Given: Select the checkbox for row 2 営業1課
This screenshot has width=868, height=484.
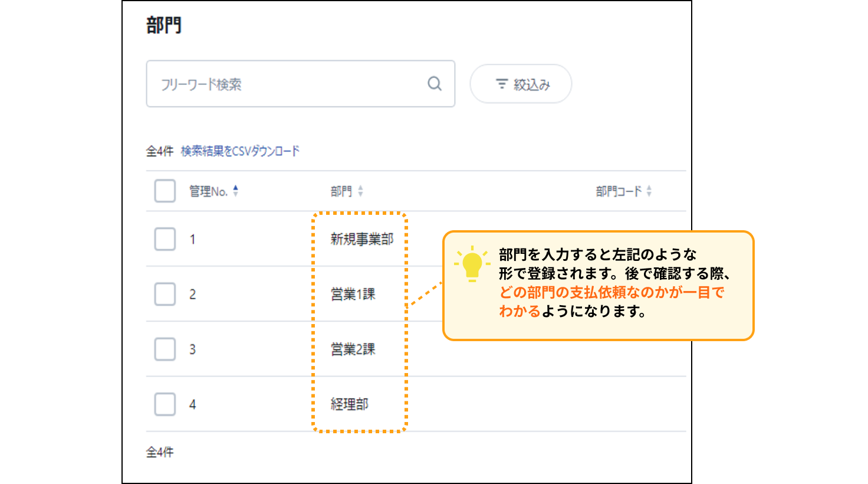Looking at the screenshot, I should 165,294.
